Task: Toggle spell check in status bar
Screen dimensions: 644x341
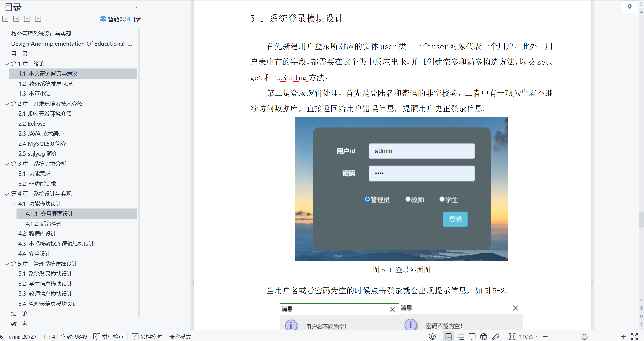Action: [x=109, y=337]
